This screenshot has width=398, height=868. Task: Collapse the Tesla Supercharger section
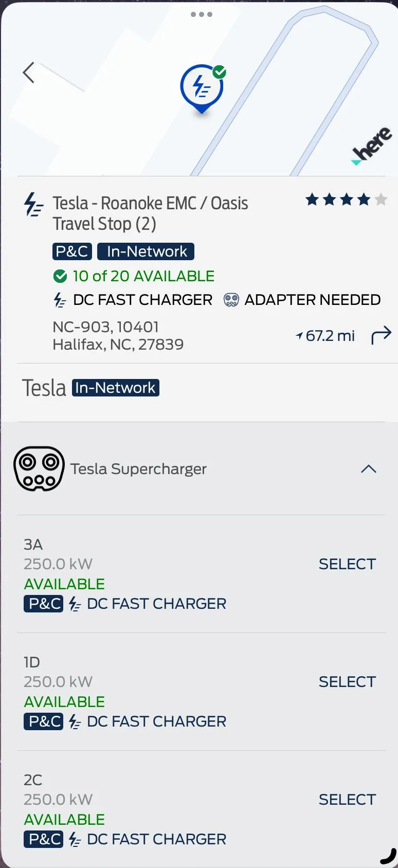pos(368,469)
